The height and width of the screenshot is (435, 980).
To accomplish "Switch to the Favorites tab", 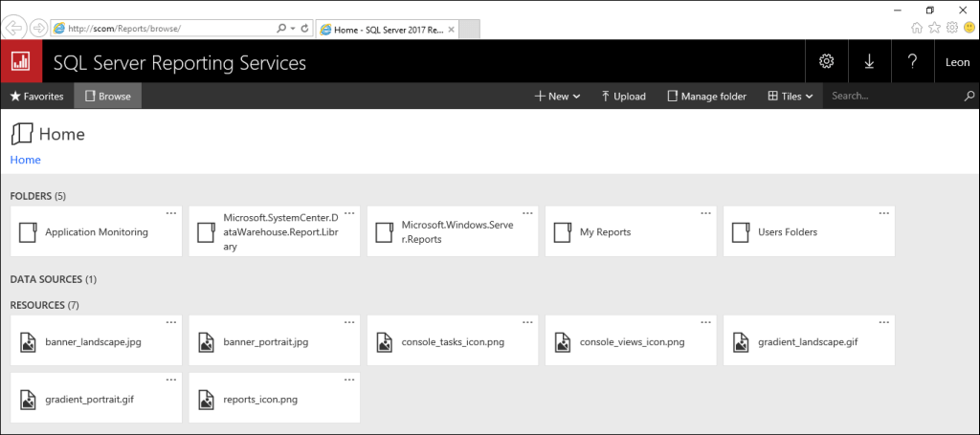I will (x=37, y=97).
